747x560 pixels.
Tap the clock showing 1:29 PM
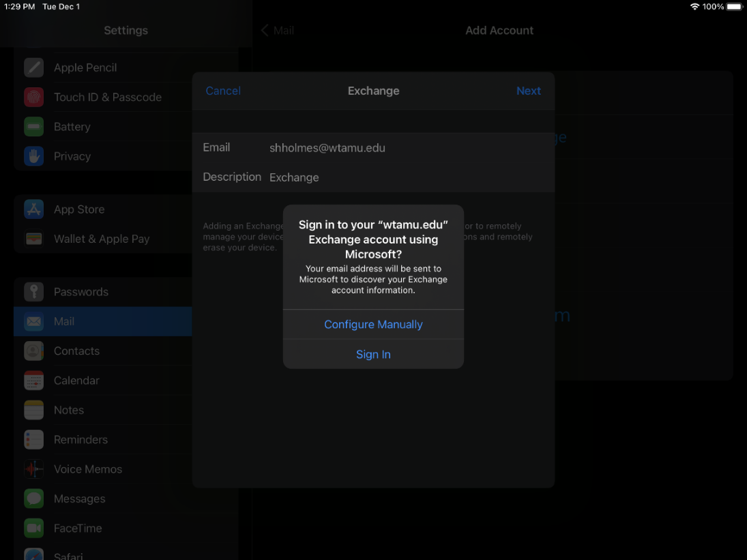pyautogui.click(x=20, y=7)
